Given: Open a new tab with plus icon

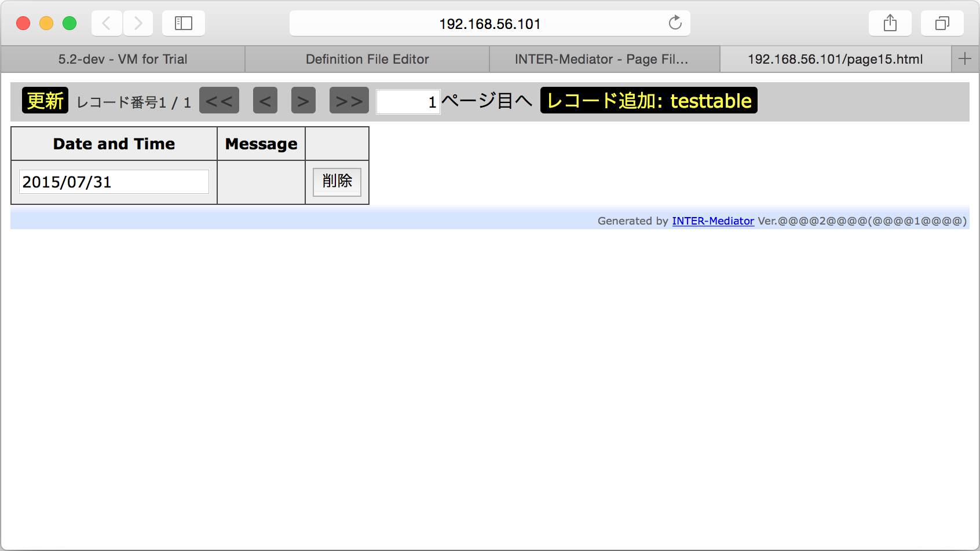Looking at the screenshot, I should [965, 59].
